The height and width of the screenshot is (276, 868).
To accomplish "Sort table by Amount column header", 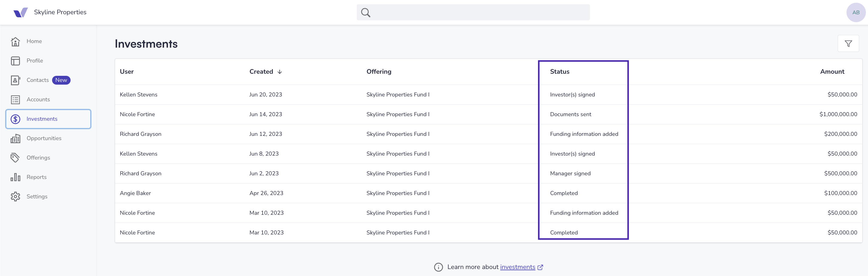I will click(832, 72).
